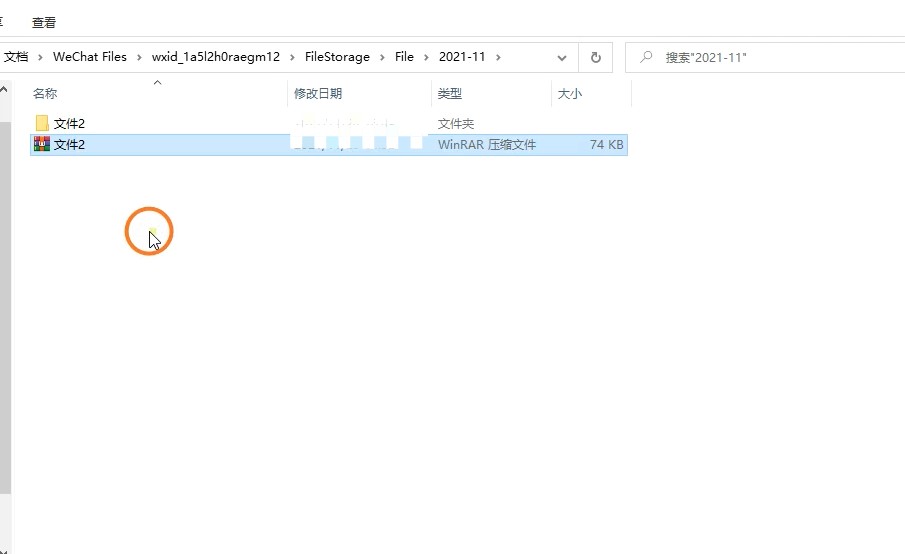Click the refresh button beside the address bar
The image size is (905, 554).
click(x=595, y=57)
